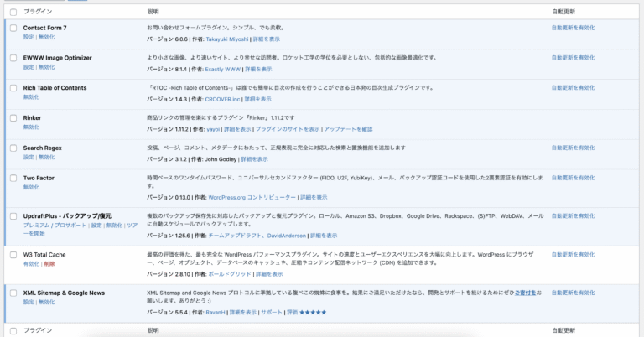The height and width of the screenshot is (337, 644).
Task: Open the DavidAnderson author link
Action: coord(287,236)
